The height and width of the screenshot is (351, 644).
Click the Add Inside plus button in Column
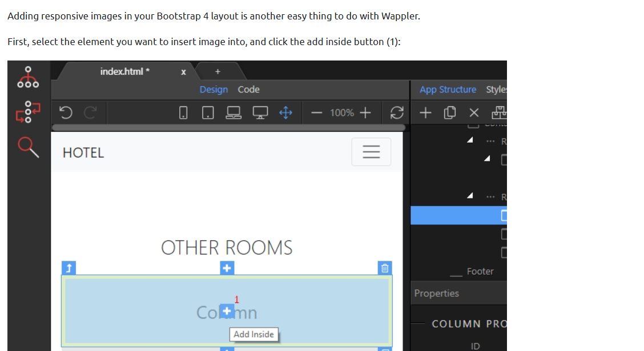(x=227, y=311)
